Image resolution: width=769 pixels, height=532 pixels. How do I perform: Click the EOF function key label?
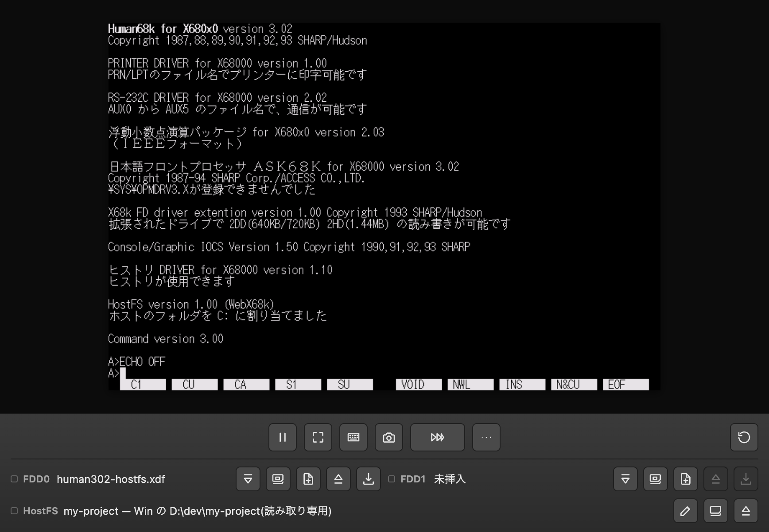click(626, 385)
